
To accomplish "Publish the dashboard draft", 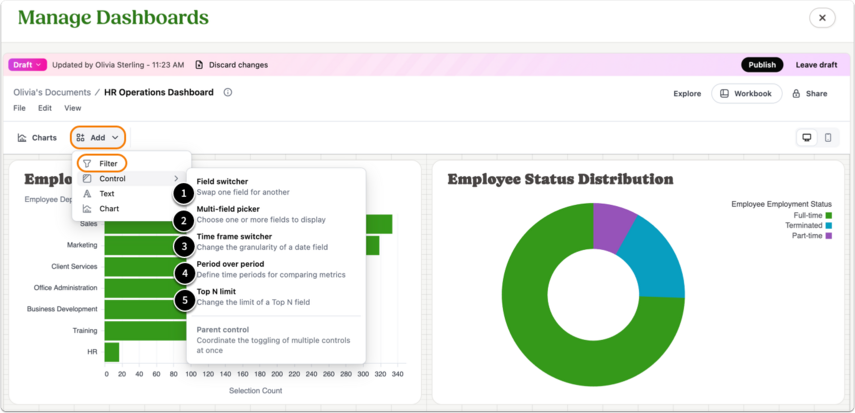I will (x=762, y=65).
